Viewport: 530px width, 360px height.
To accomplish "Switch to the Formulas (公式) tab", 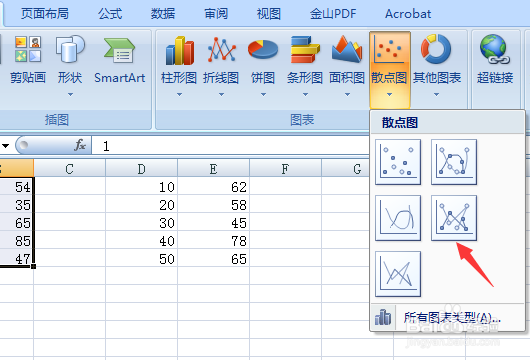I will tap(110, 14).
